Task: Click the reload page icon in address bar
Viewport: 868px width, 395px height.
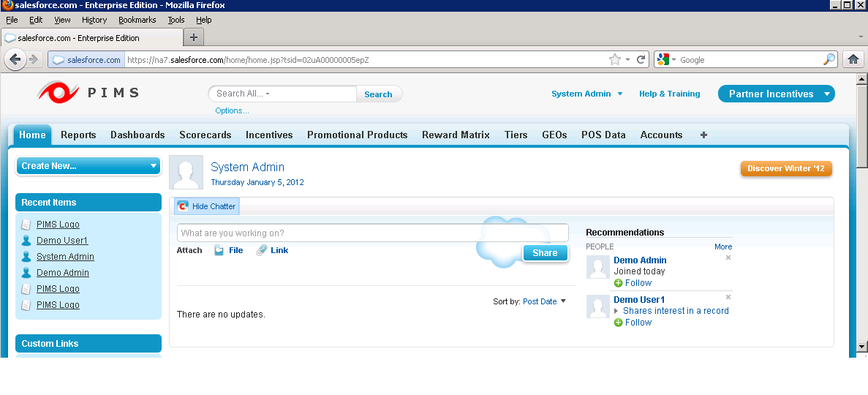Action: 641,59
